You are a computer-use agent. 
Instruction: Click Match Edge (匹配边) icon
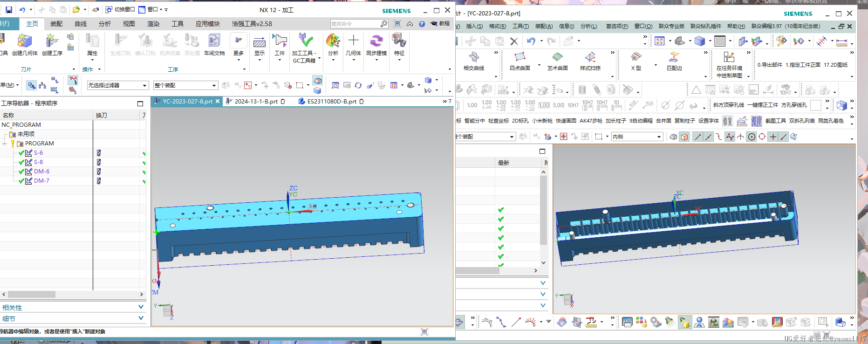[674, 57]
